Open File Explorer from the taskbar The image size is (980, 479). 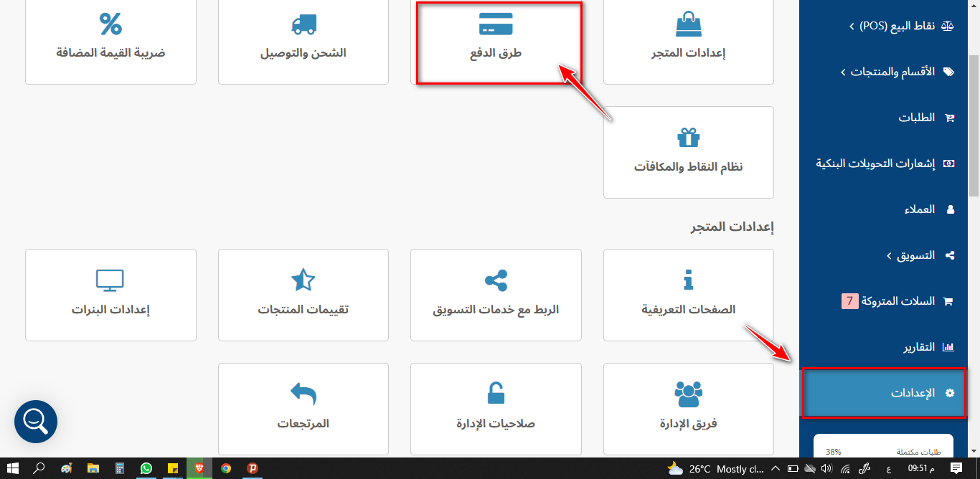pos(93,468)
